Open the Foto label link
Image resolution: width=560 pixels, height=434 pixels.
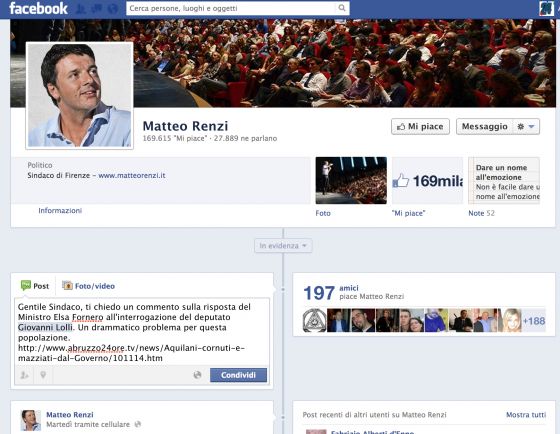[323, 213]
